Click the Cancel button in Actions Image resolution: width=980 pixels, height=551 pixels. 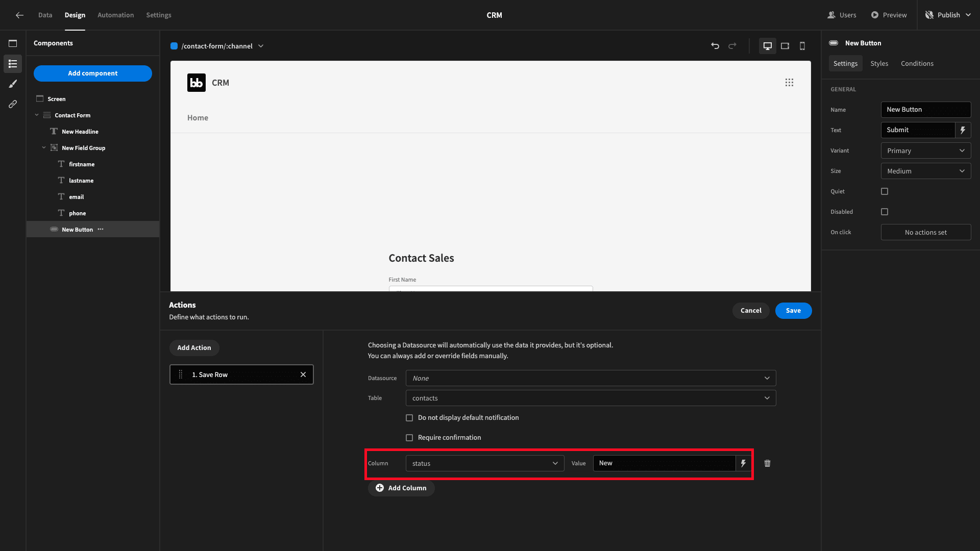coord(751,311)
